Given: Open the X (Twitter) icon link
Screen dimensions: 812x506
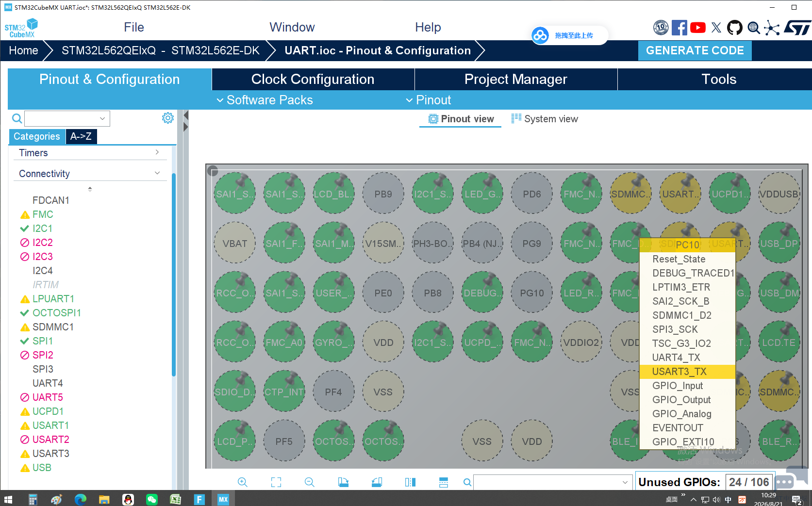Looking at the screenshot, I should click(716, 28).
